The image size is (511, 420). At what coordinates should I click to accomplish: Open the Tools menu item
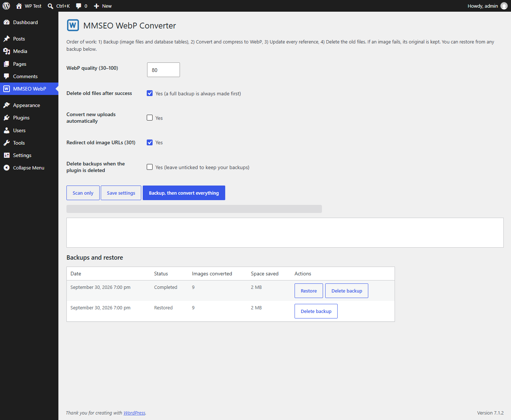coord(29,143)
